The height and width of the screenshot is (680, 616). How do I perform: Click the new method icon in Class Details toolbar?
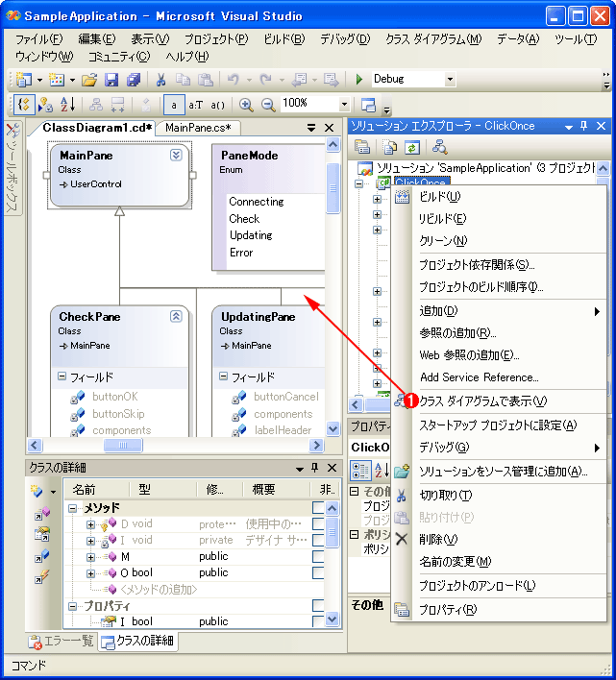click(x=37, y=491)
